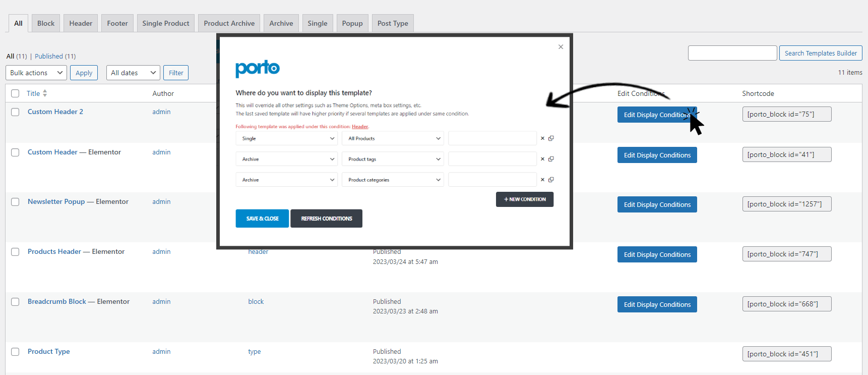Sort templates by Title arrows
This screenshot has height=375, width=868.
[45, 93]
